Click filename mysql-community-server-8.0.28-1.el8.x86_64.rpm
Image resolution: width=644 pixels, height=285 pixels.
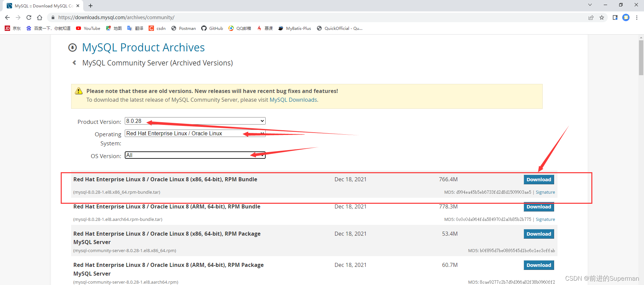(x=125, y=251)
